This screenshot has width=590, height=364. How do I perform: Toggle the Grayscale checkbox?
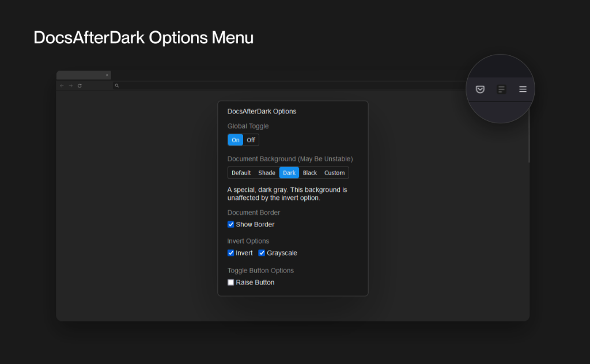pos(262,253)
